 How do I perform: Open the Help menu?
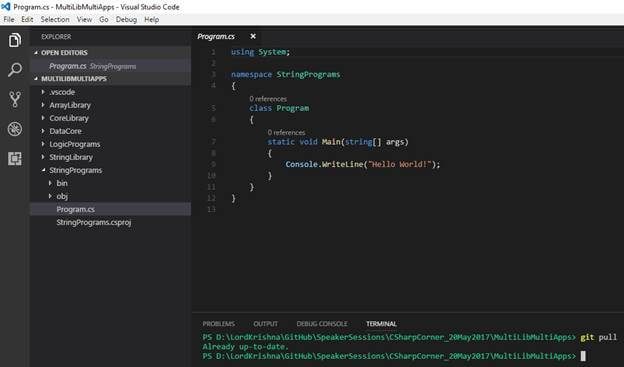[x=152, y=20]
